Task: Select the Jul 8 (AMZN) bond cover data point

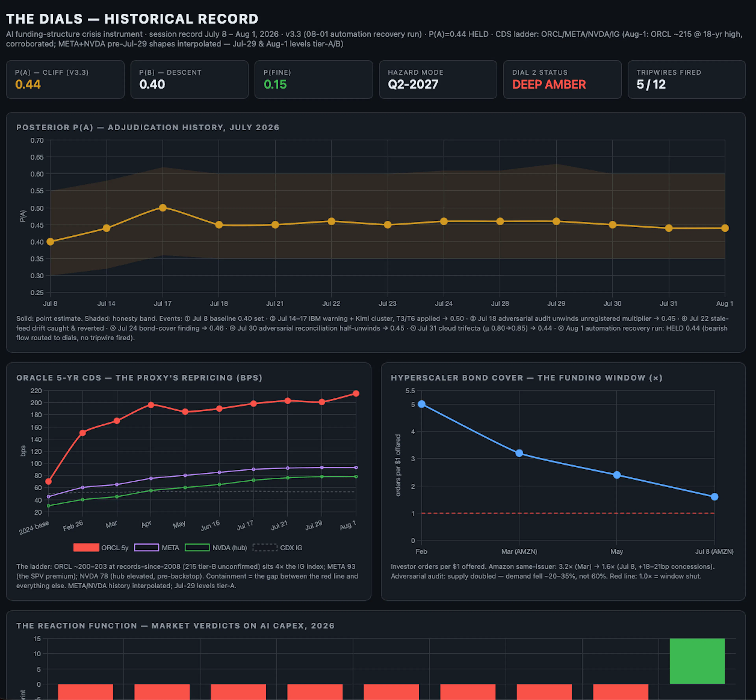Action: tap(715, 497)
